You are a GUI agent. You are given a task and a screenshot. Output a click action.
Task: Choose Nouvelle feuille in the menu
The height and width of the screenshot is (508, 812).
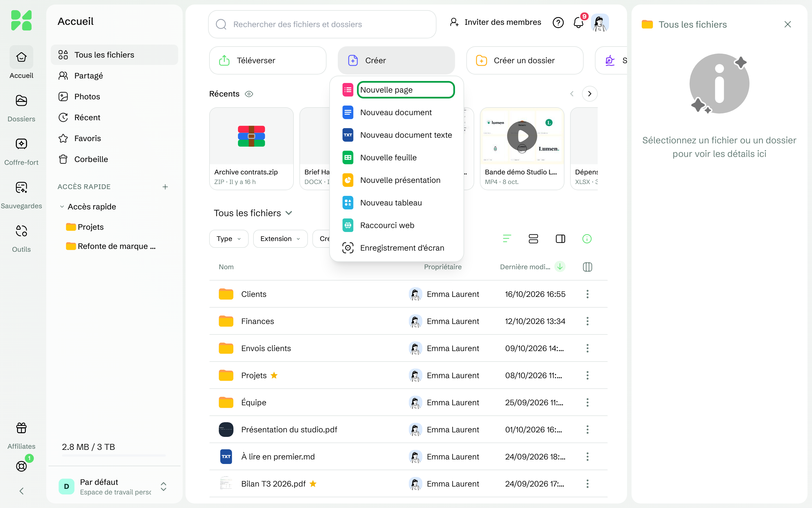click(x=397, y=157)
